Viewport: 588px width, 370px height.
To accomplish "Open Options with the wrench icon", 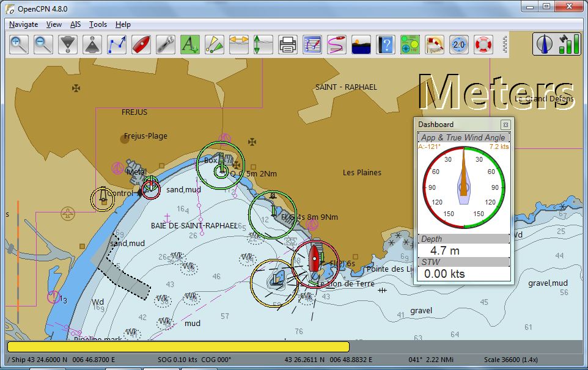I will [166, 45].
